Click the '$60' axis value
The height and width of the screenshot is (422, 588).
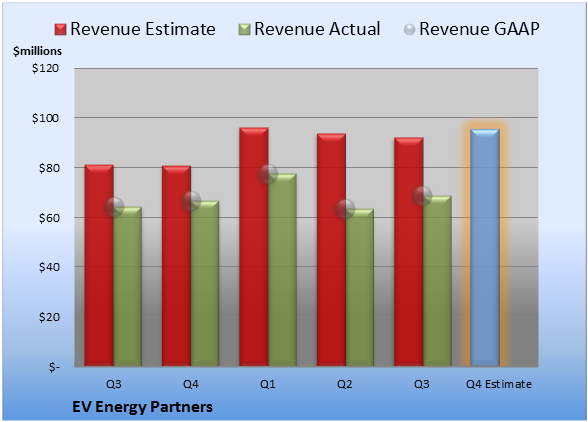point(49,218)
